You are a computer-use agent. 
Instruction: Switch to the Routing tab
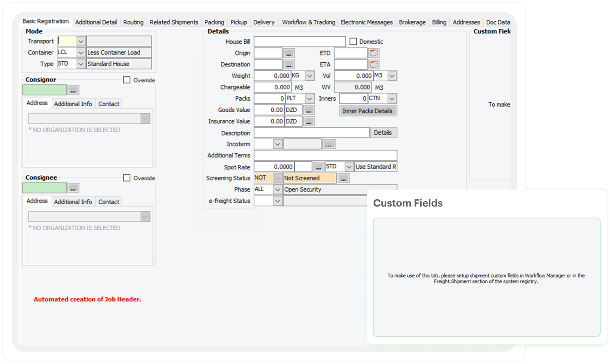pos(133,22)
